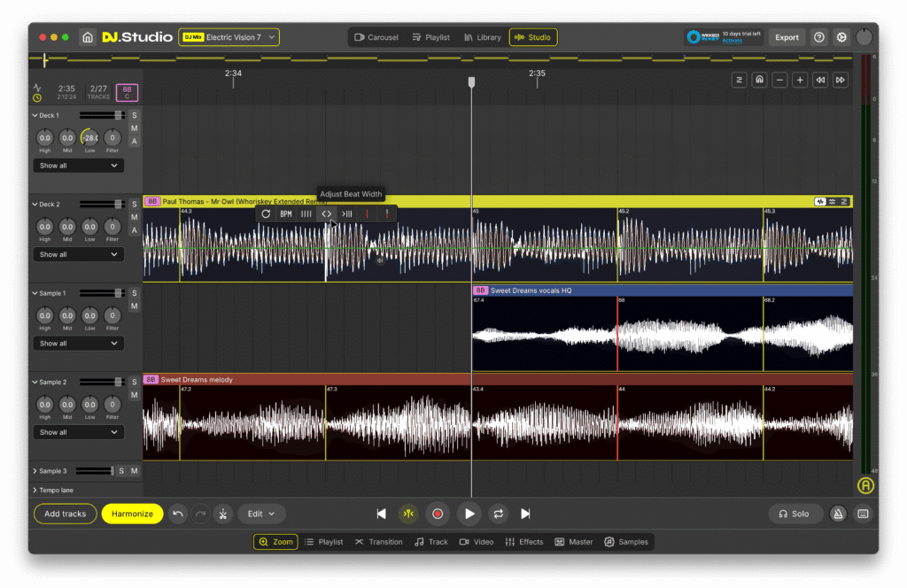This screenshot has width=907, height=588.
Task: Select the four-bars beatgrid icon in waveform toolbar
Action: pyautogui.click(x=306, y=214)
